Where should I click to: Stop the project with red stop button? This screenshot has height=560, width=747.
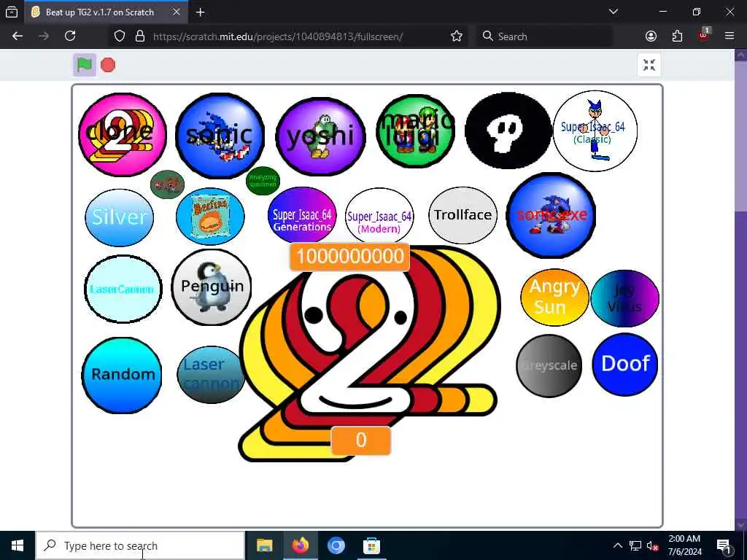pyautogui.click(x=108, y=65)
